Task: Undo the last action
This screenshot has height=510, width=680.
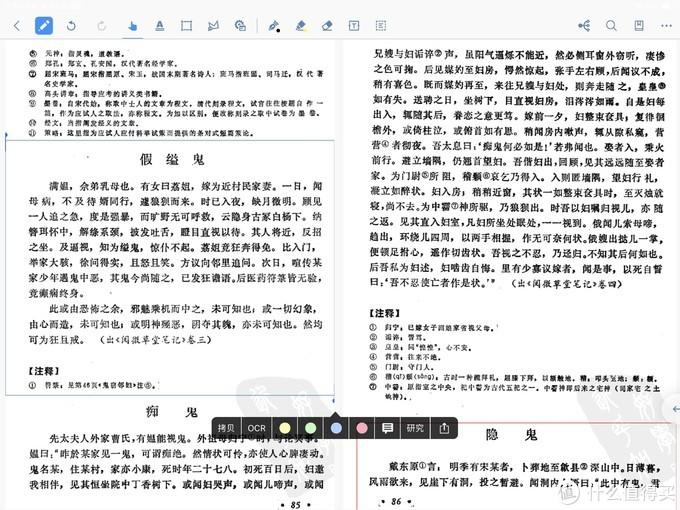Action: (x=71, y=26)
